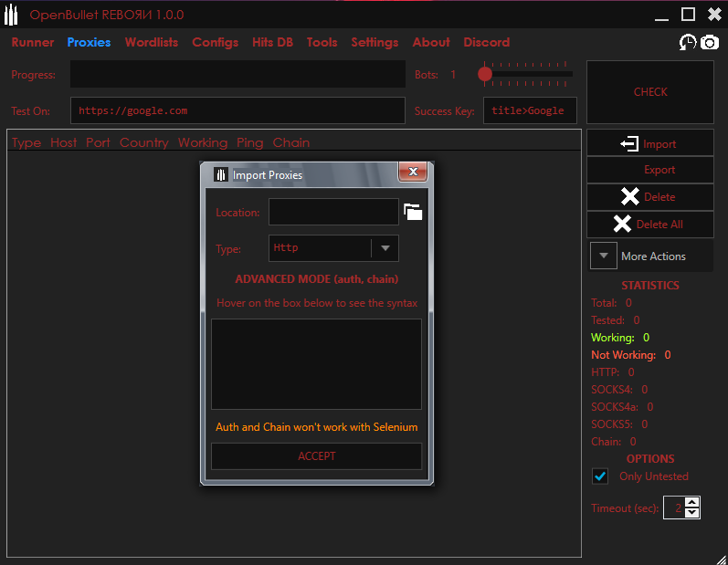Sort by the Chain column header

click(291, 142)
